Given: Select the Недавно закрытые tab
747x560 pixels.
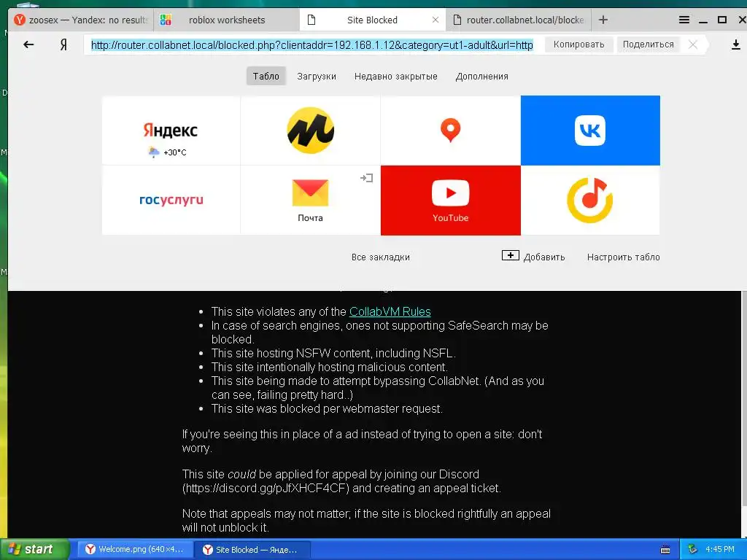Looking at the screenshot, I should tap(396, 76).
